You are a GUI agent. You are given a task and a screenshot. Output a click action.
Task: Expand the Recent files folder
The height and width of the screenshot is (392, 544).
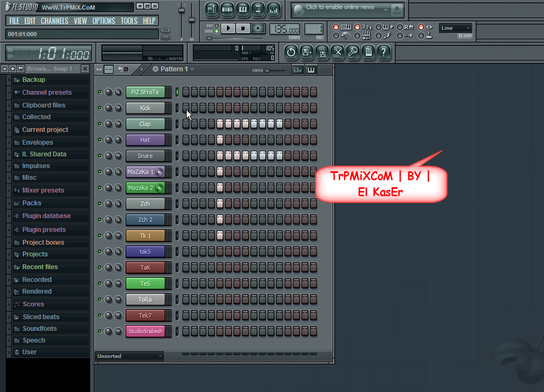9,267
